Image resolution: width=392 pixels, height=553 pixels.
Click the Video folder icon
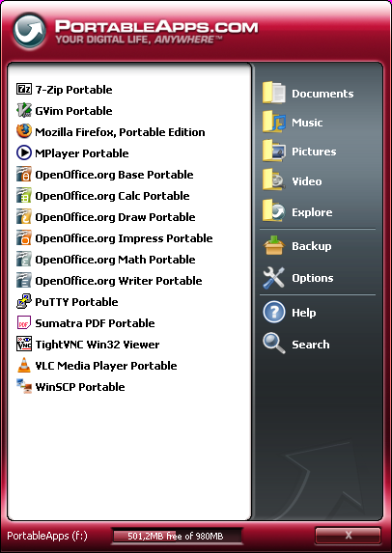pyautogui.click(x=273, y=180)
